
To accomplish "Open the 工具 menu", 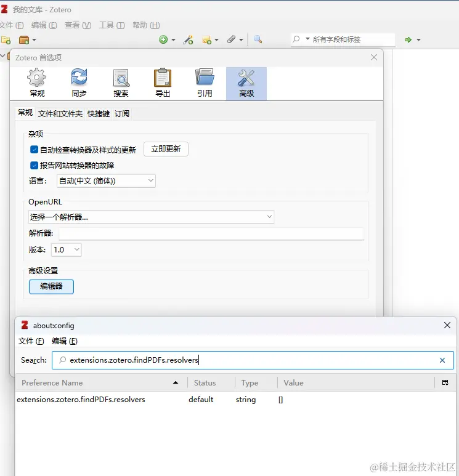I will (112, 25).
